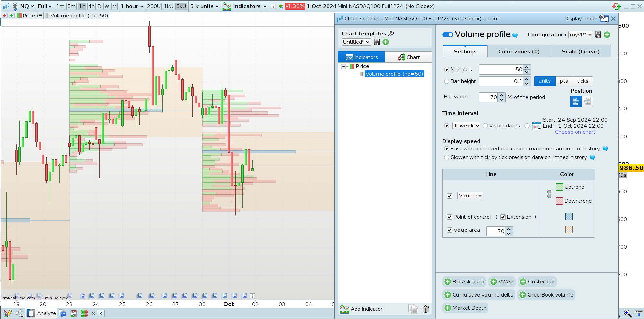Open the Full session dropdown
The height and width of the screenshot is (319, 644).
(x=44, y=6)
